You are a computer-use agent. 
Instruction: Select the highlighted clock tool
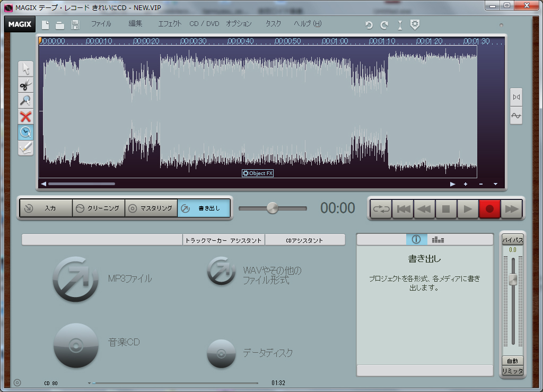click(x=25, y=132)
